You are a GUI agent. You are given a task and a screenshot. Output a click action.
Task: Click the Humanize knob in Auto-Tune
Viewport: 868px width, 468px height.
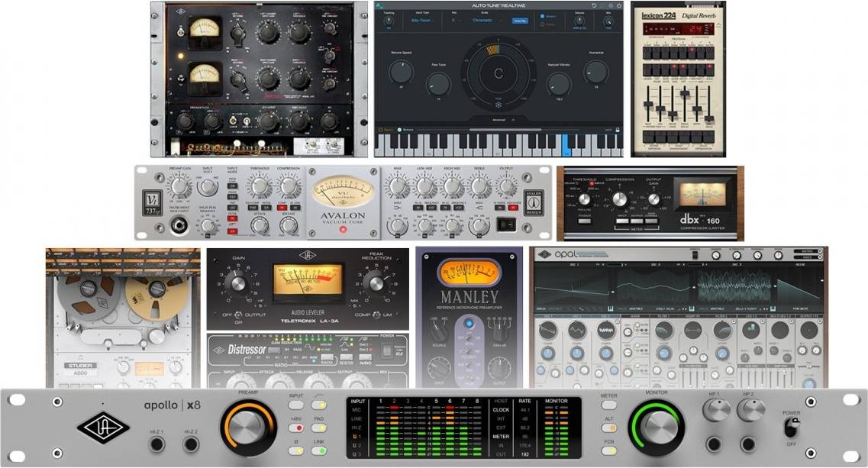click(x=595, y=72)
